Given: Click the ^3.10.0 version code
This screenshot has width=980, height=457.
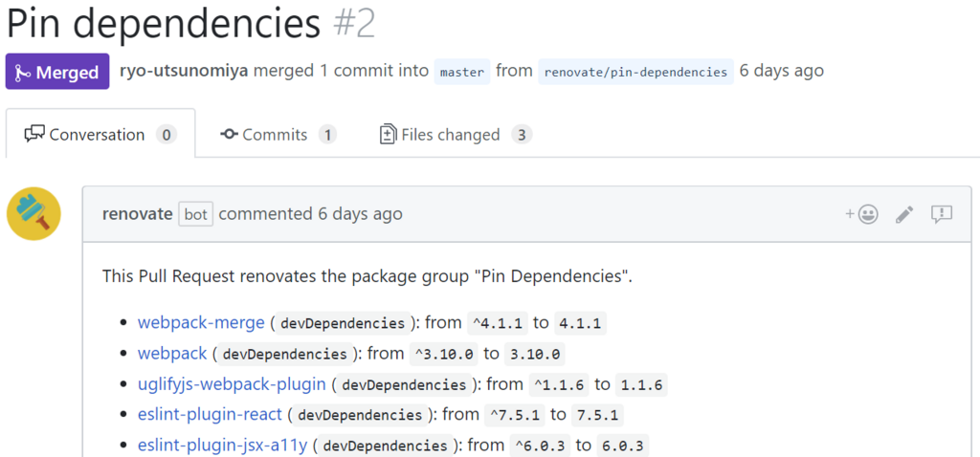Looking at the screenshot, I should pos(444,354).
